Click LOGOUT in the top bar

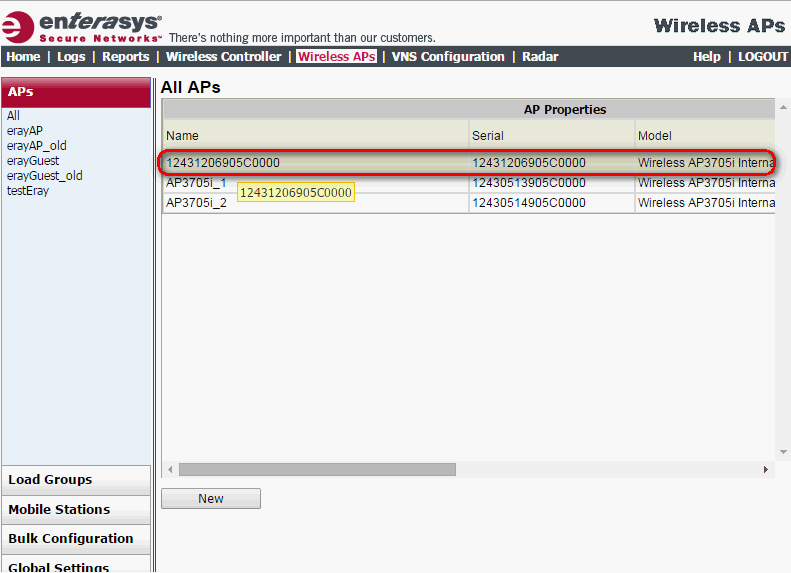(763, 56)
